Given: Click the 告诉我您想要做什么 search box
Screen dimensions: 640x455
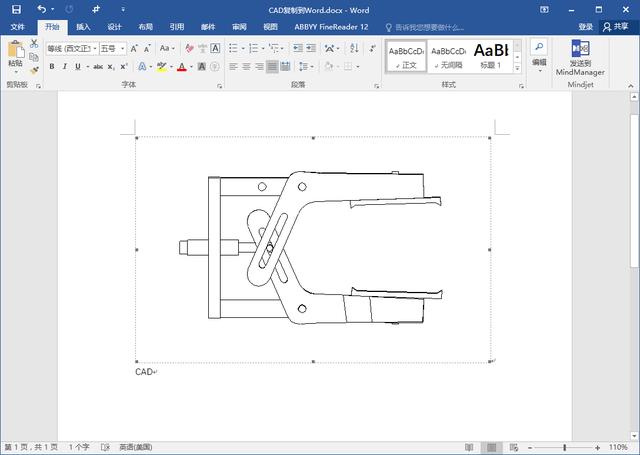Looking at the screenshot, I should click(428, 27).
